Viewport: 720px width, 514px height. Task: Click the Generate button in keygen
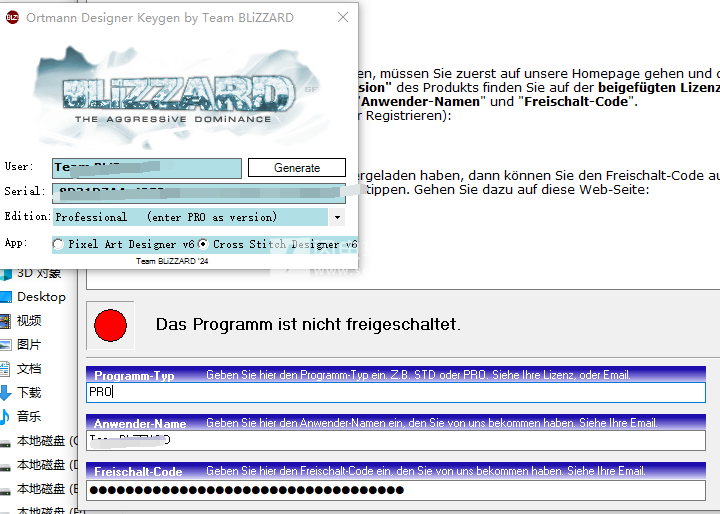[x=297, y=168]
